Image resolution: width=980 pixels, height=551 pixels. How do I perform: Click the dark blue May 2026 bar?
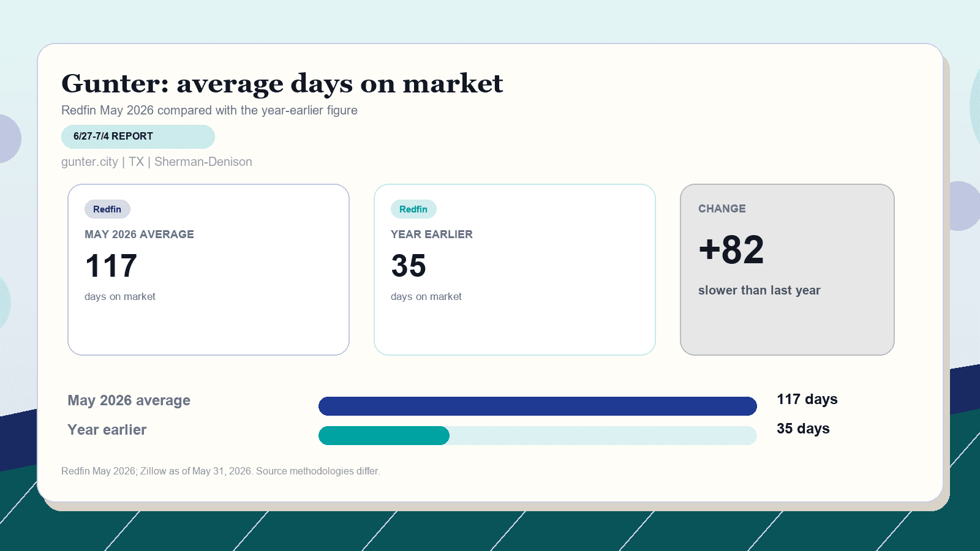coord(538,406)
